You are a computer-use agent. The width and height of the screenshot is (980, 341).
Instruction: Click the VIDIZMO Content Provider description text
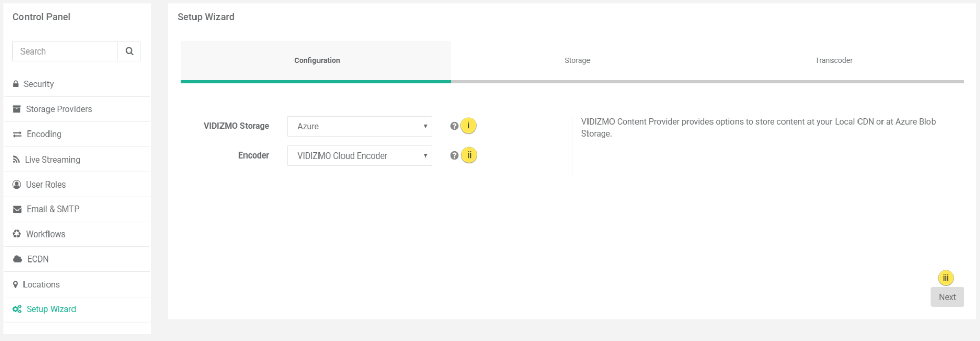click(758, 127)
